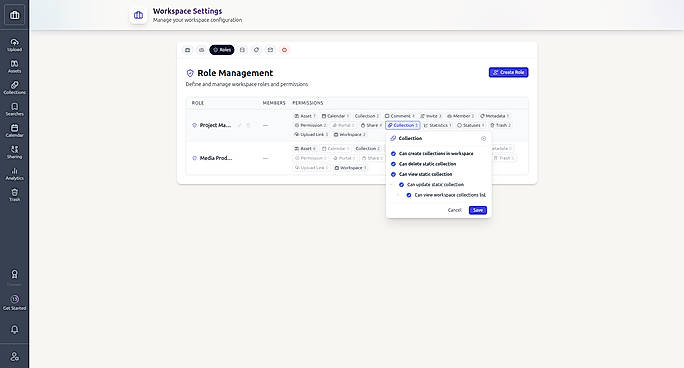Select the Media Prod... role name
684x368 pixels.
click(x=216, y=158)
